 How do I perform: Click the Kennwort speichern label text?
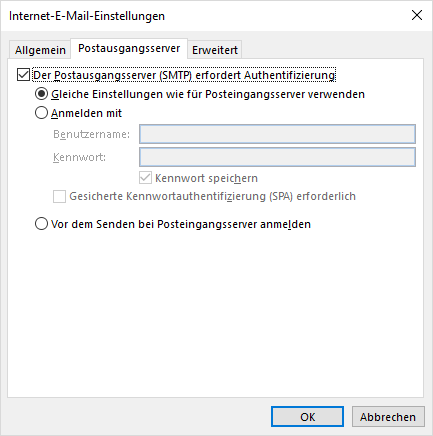coord(206,178)
